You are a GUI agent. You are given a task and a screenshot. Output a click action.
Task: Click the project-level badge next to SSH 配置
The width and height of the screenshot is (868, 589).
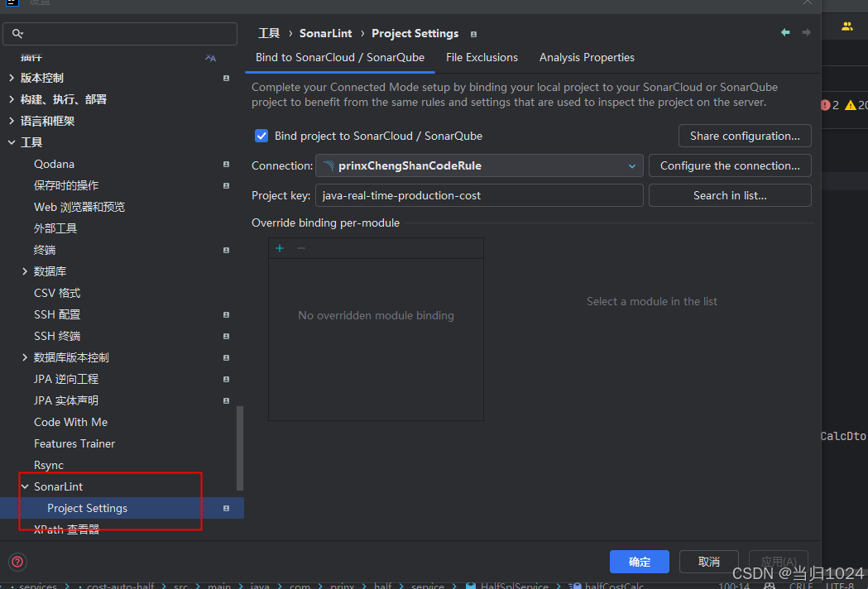[226, 314]
